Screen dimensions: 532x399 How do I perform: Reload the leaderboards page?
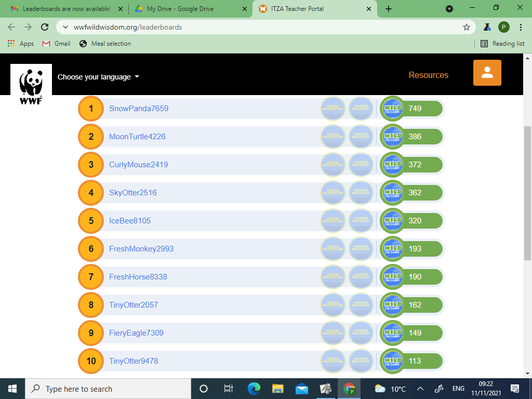(x=45, y=27)
